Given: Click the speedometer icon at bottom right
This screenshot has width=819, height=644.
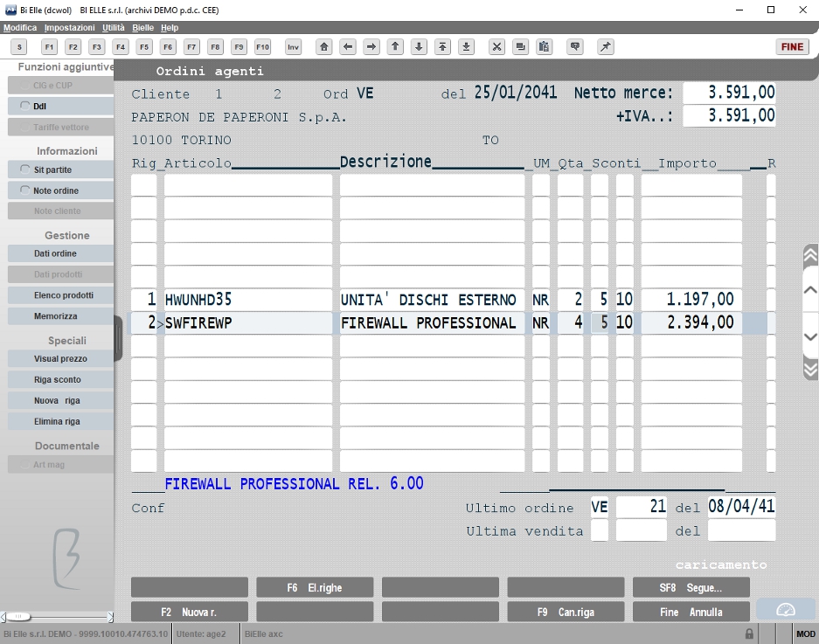Looking at the screenshot, I should point(785,610).
